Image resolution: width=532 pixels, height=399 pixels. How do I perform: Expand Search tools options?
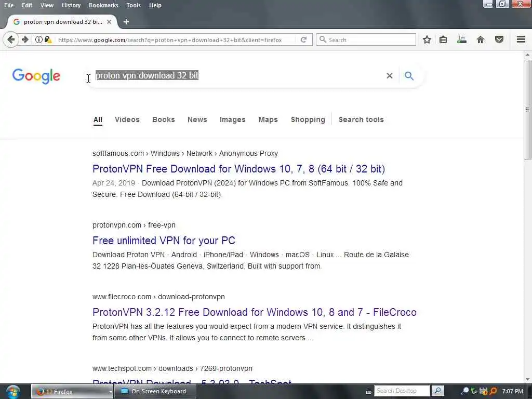click(x=361, y=120)
